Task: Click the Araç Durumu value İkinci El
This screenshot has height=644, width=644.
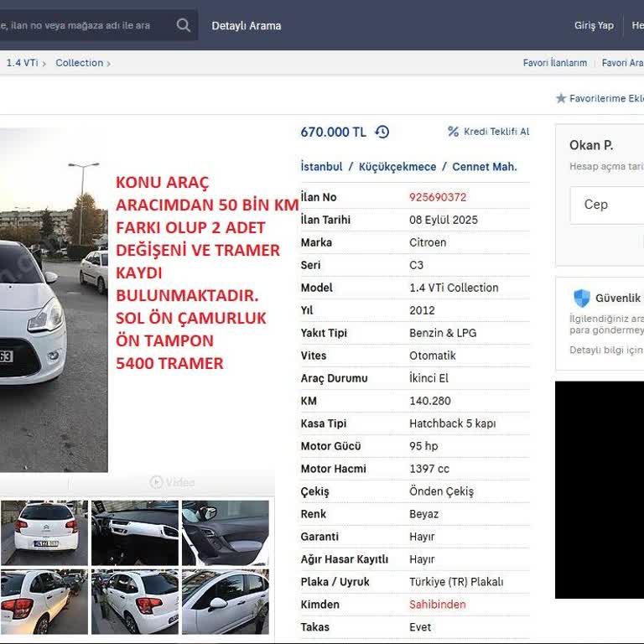Action: click(428, 378)
